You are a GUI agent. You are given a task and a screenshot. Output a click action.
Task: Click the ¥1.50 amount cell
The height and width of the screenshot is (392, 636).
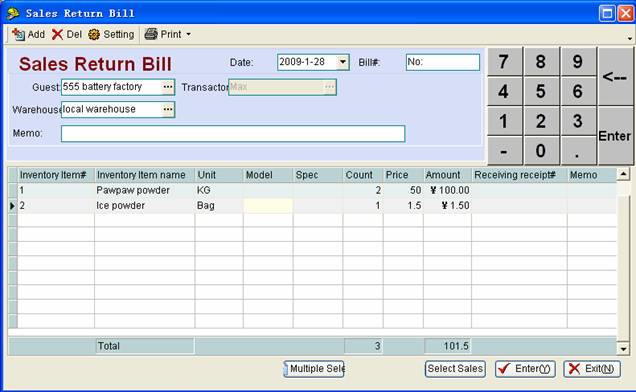click(x=447, y=206)
